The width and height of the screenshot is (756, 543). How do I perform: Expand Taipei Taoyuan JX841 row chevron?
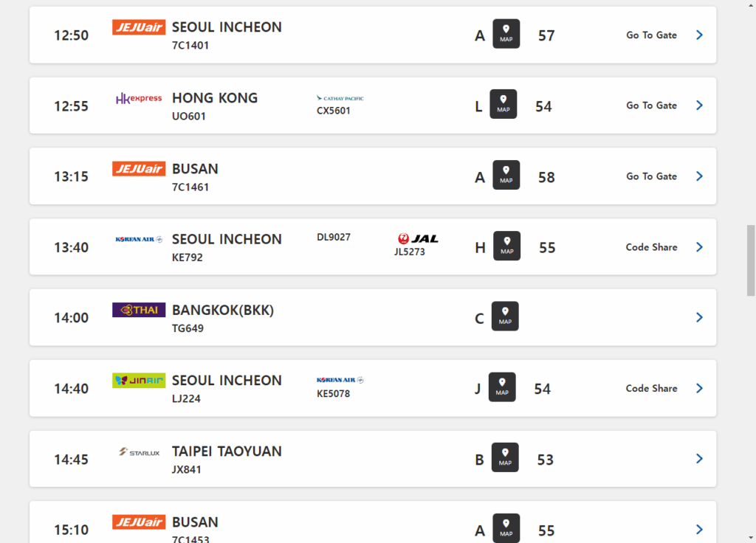699,459
